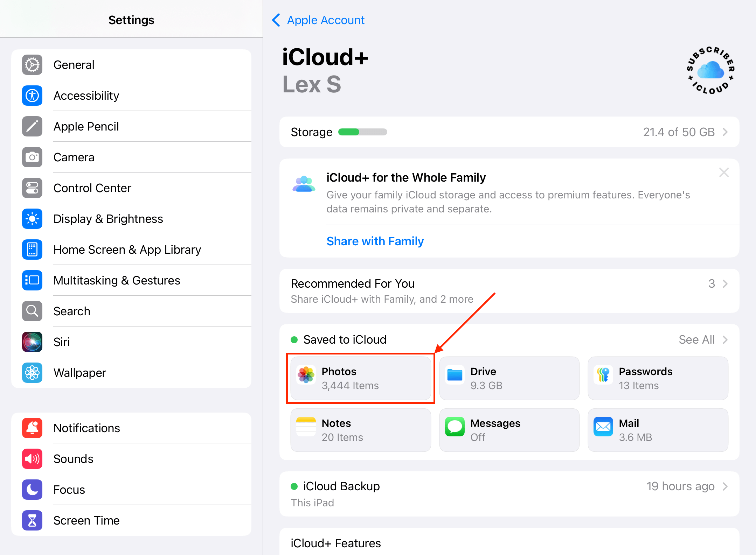Tap the Siri orb icon
Viewport: 756px width, 555px height.
click(32, 342)
